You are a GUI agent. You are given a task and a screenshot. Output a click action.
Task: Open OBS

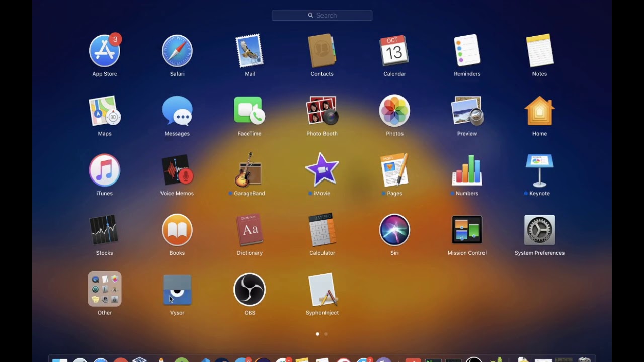pos(250,289)
